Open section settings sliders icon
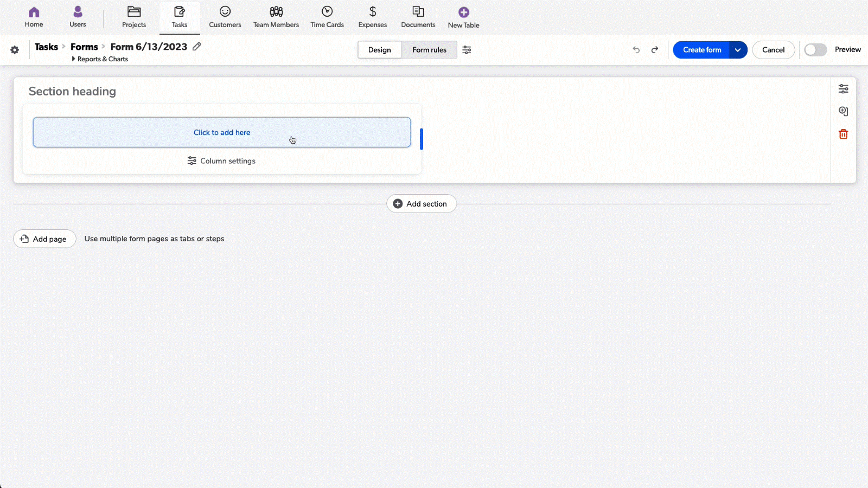 coord(844,89)
